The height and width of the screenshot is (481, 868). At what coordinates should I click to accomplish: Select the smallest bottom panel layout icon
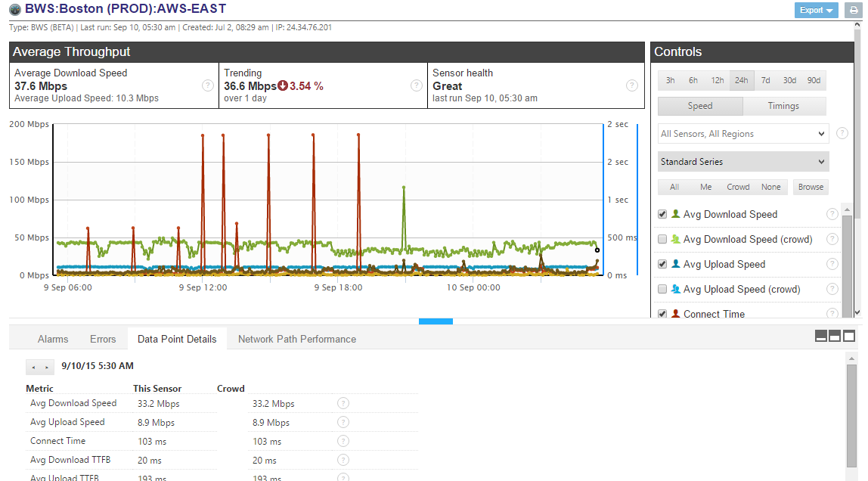pos(821,336)
